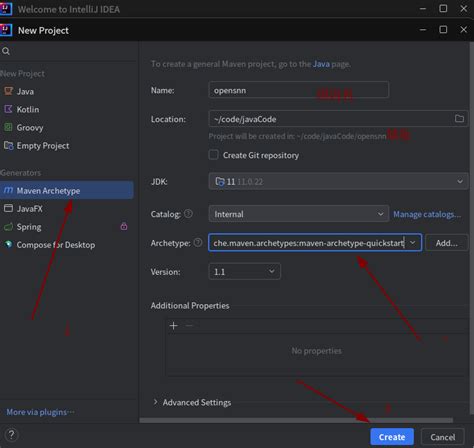Click the help button at bottom left
The image size is (474, 448).
click(x=11, y=435)
